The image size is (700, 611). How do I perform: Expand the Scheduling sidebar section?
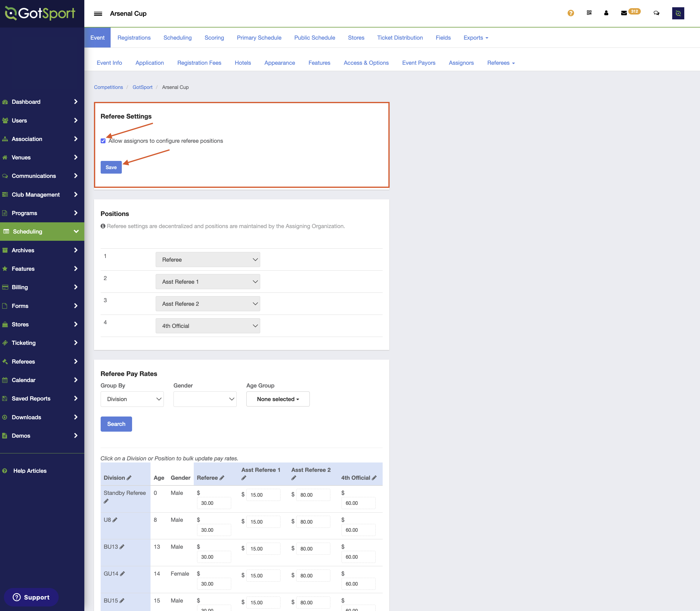pyautogui.click(x=42, y=232)
